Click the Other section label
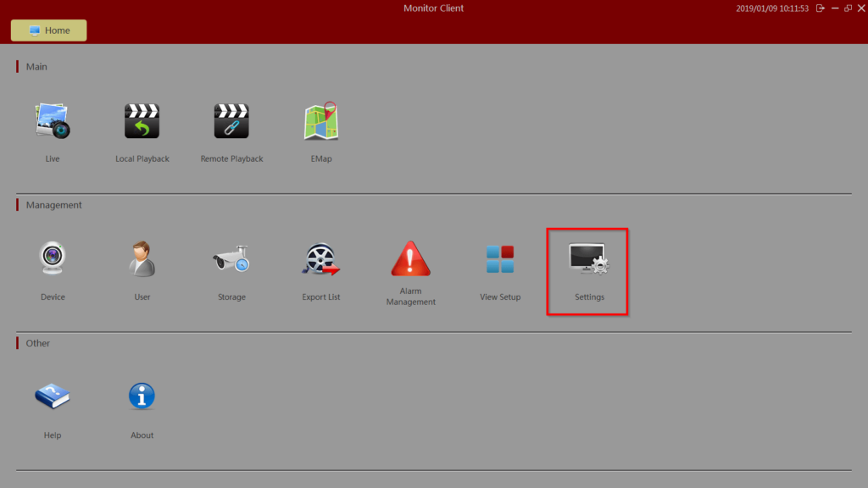The width and height of the screenshot is (868, 488). (x=37, y=342)
